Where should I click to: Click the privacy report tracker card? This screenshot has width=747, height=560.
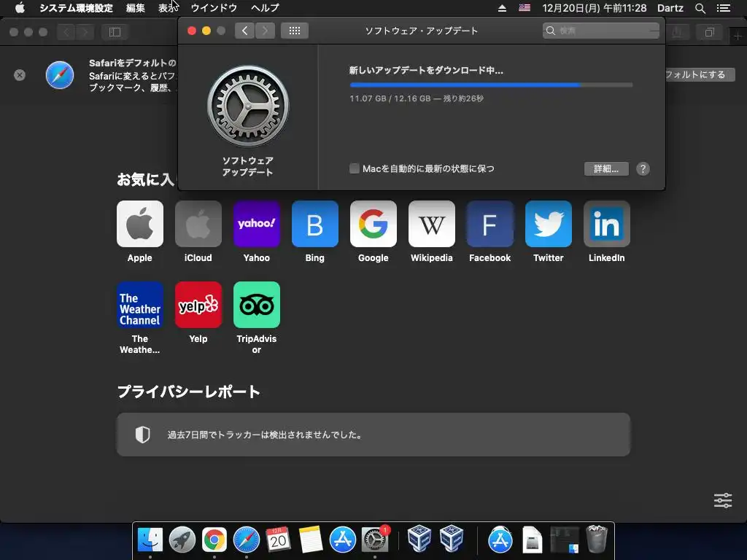[x=373, y=435]
